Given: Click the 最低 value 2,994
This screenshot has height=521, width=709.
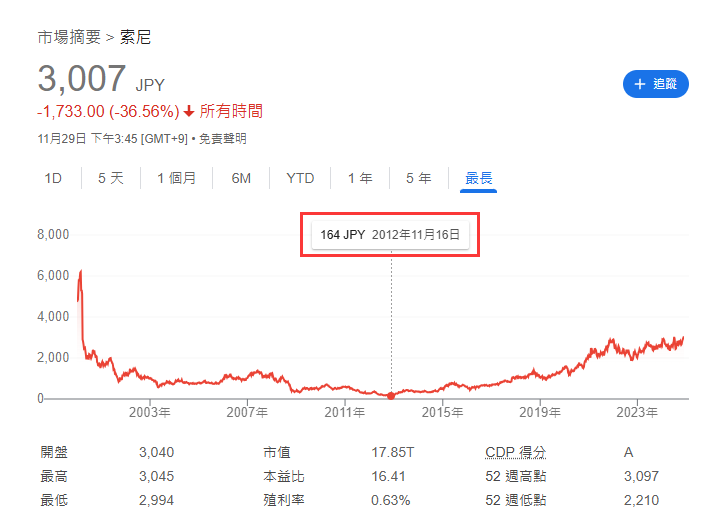Looking at the screenshot, I should click(x=156, y=500).
